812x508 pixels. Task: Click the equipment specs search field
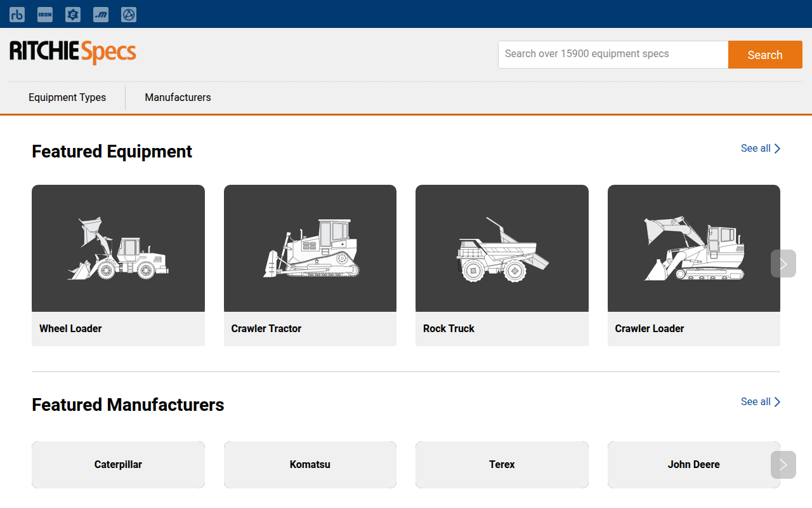click(x=613, y=55)
